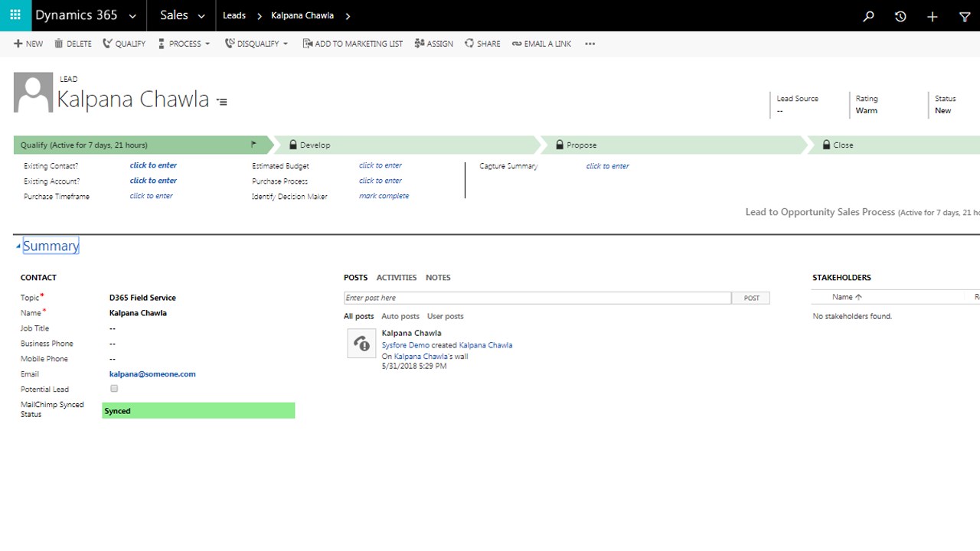The image size is (980, 551).
Task: Switch to the POSTS tab
Action: click(356, 278)
